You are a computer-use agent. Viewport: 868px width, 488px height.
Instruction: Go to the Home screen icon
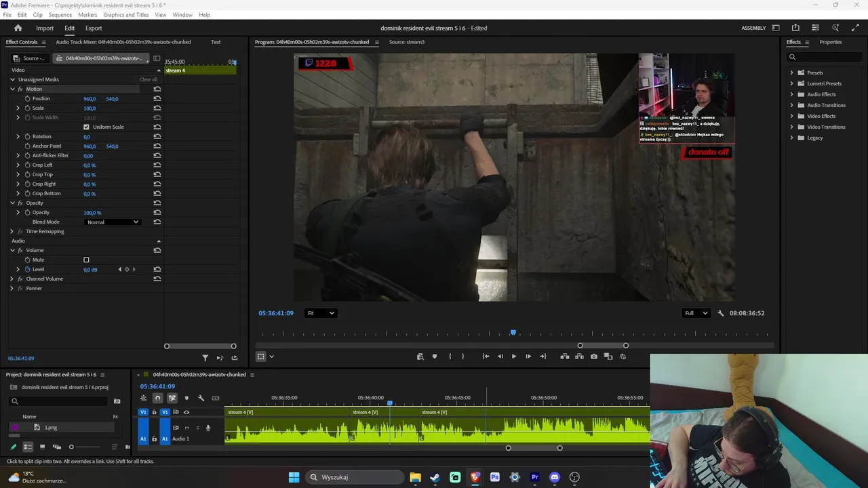tap(18, 28)
